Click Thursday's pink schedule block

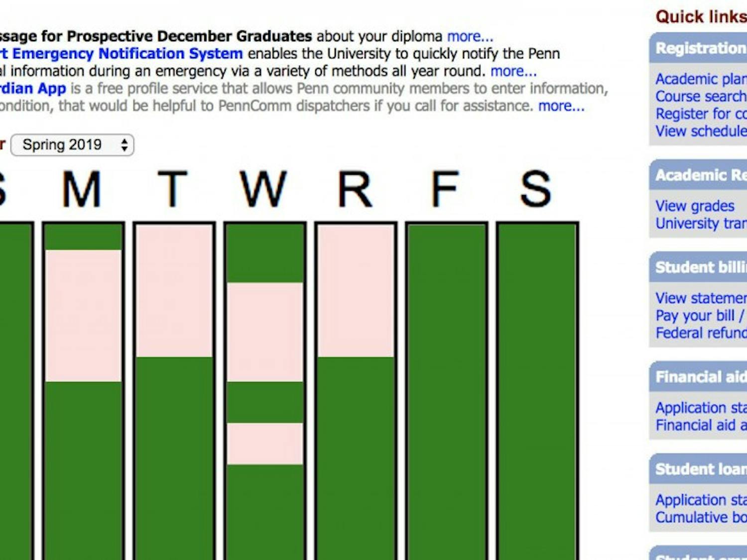click(356, 291)
